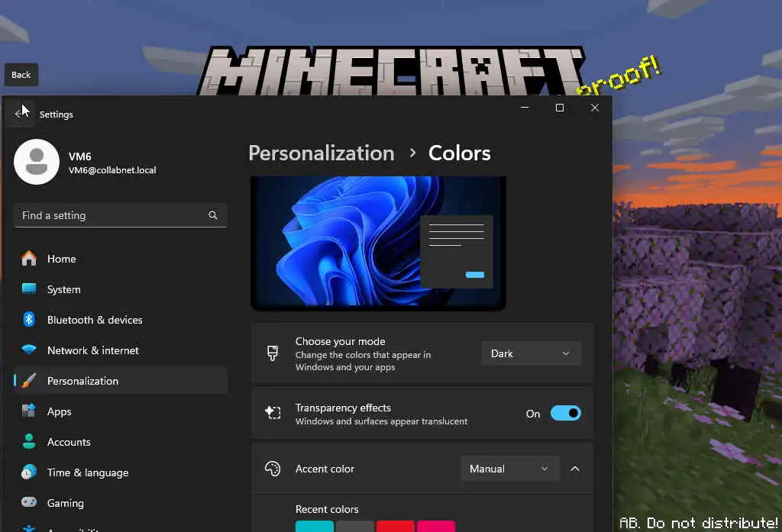Pick the gray recent color swatch
The image size is (782, 532).
pyautogui.click(x=354, y=526)
